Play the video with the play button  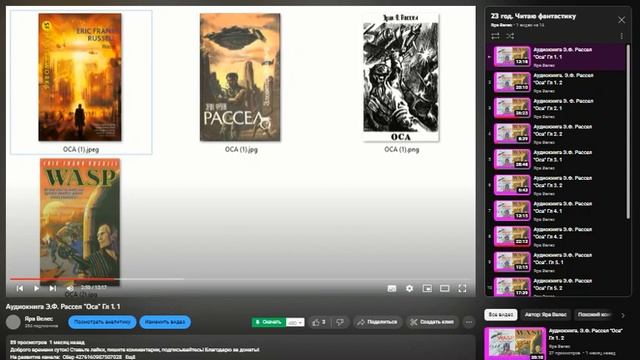pos(36,288)
